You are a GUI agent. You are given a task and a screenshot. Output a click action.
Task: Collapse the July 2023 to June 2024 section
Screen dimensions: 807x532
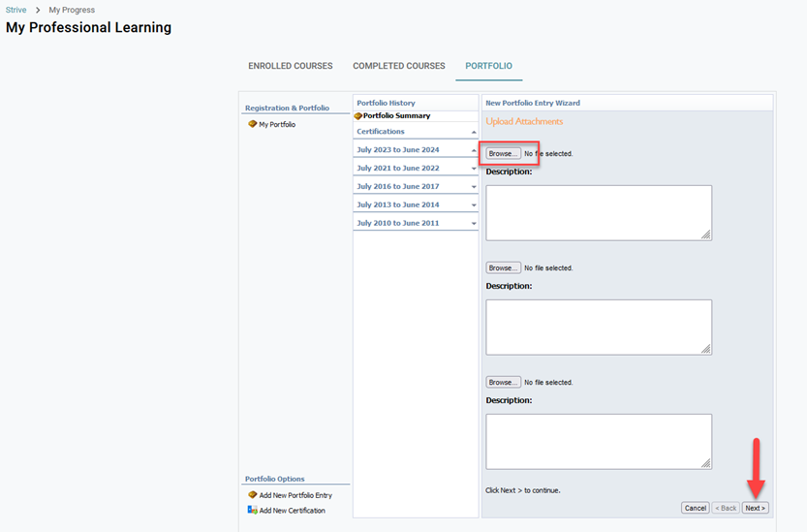(474, 150)
